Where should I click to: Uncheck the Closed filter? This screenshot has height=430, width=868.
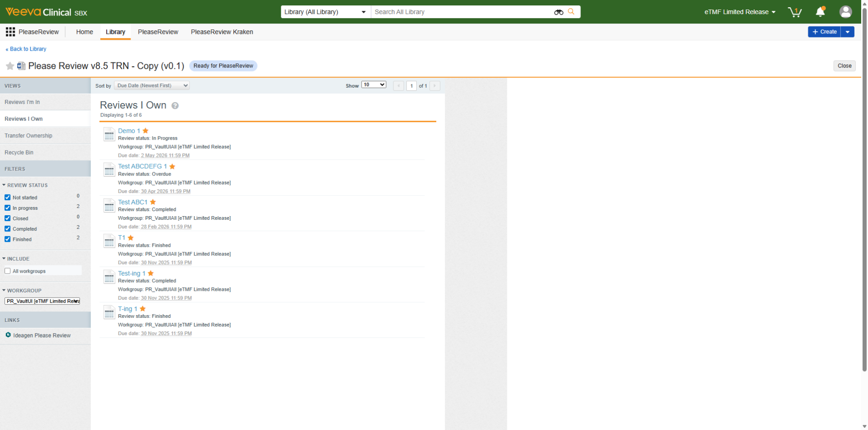click(8, 218)
